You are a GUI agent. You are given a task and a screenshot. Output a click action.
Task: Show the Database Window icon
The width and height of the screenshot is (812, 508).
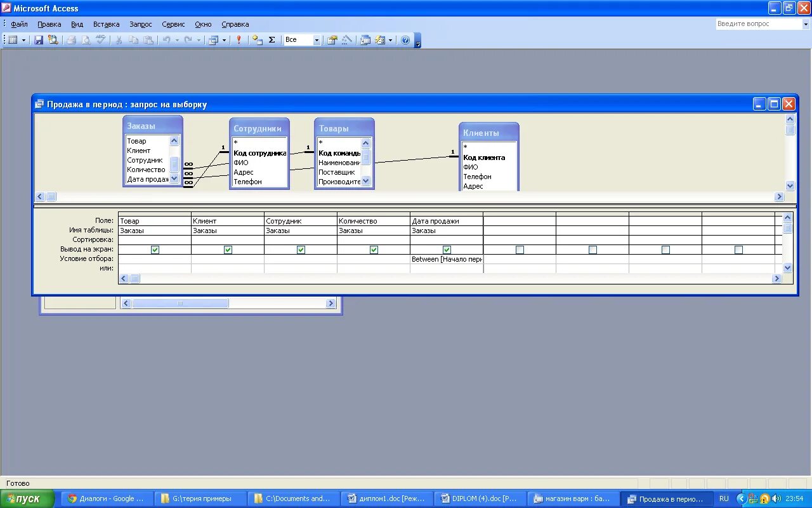pos(365,40)
